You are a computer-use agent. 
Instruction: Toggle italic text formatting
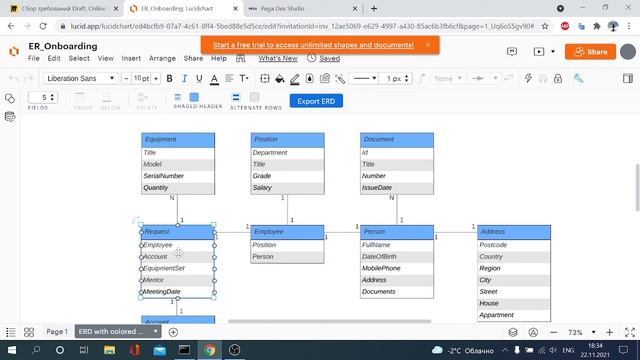tap(184, 78)
